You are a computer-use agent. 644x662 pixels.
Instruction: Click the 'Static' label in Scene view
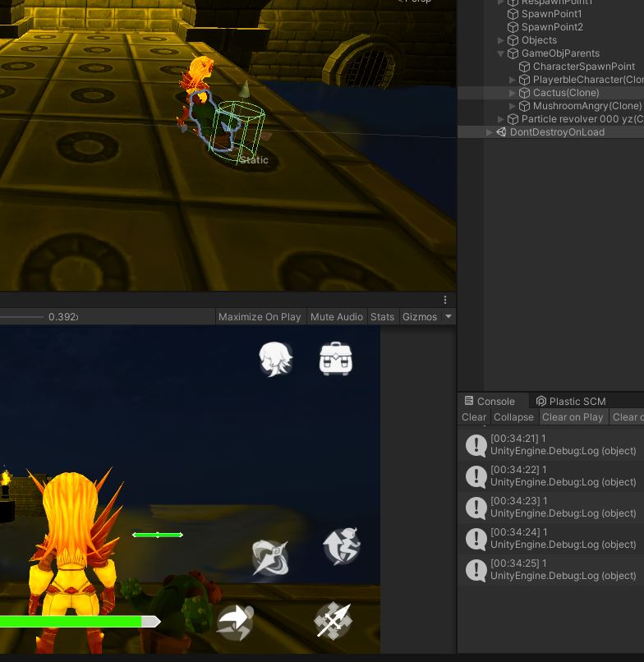tap(254, 160)
